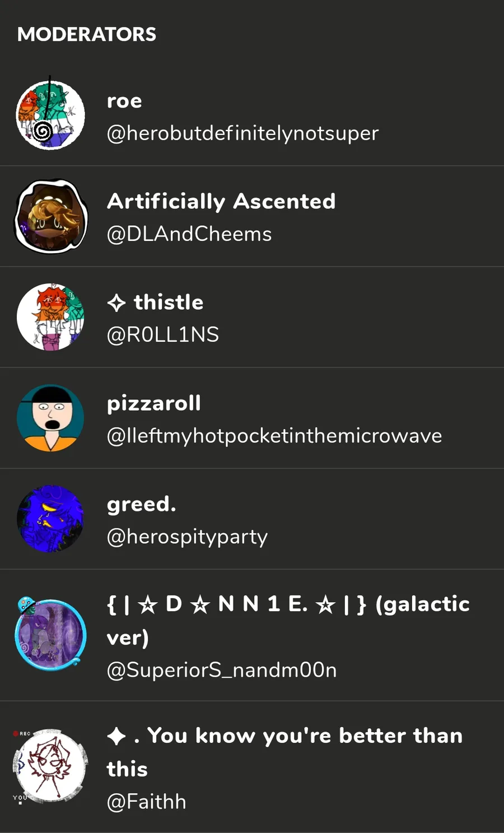Open the @DLAndCheems handle

coord(189,234)
